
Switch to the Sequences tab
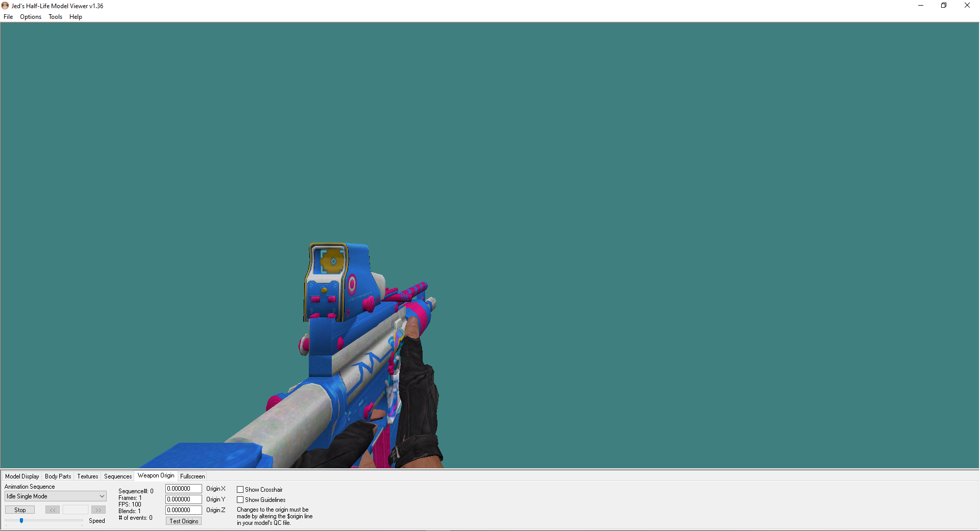(118, 476)
